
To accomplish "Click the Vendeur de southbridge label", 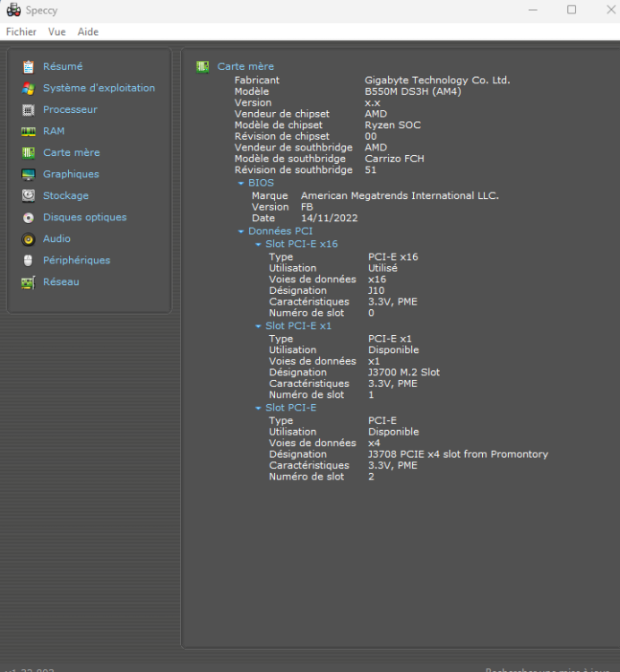I will [294, 148].
